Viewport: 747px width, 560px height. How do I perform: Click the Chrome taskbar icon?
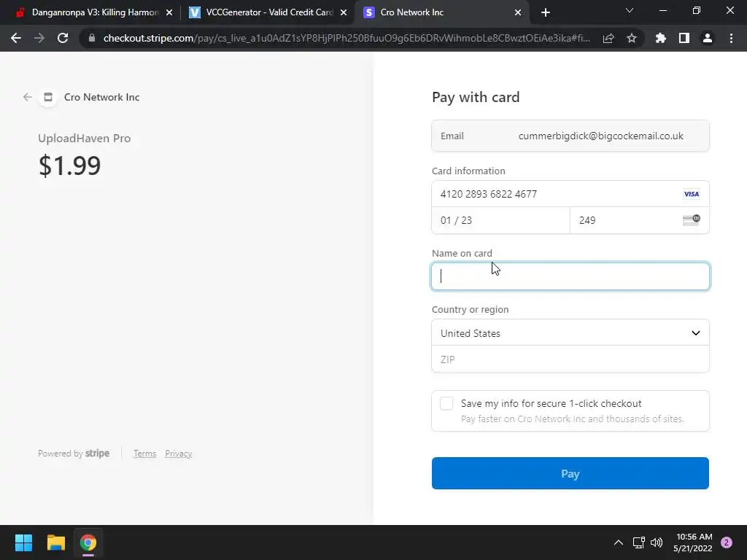pyautogui.click(x=88, y=542)
